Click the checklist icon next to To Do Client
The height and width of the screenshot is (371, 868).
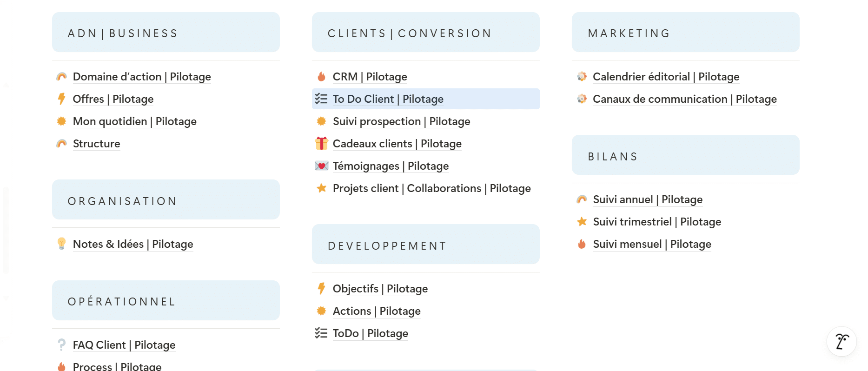(x=321, y=99)
